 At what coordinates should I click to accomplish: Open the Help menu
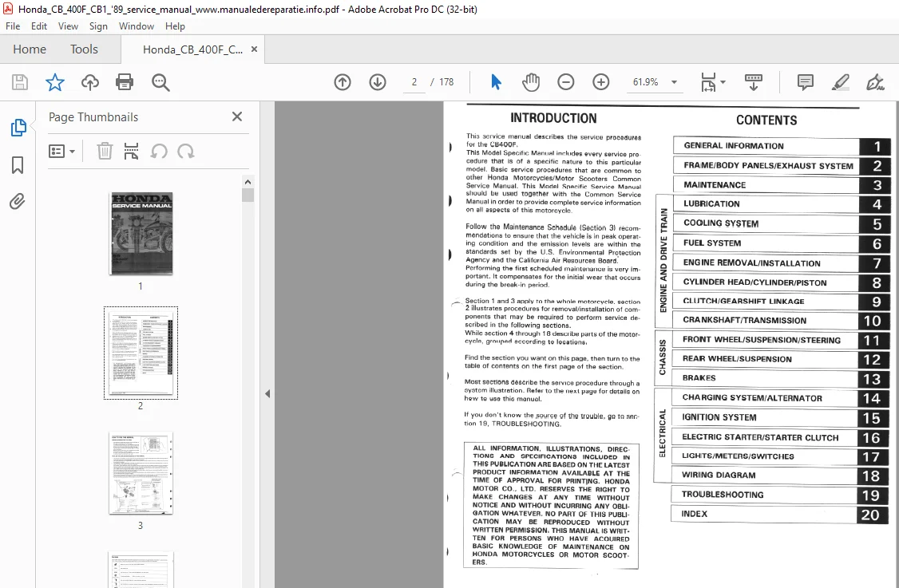[175, 26]
